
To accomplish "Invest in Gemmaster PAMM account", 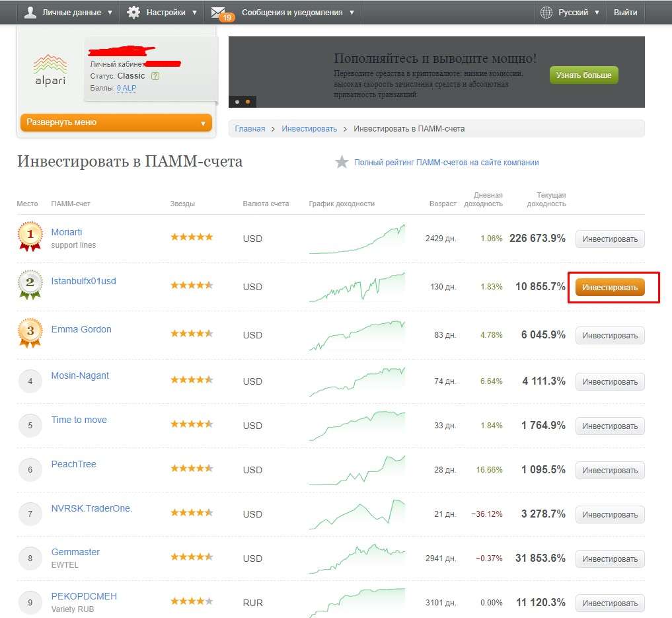I will (x=610, y=559).
